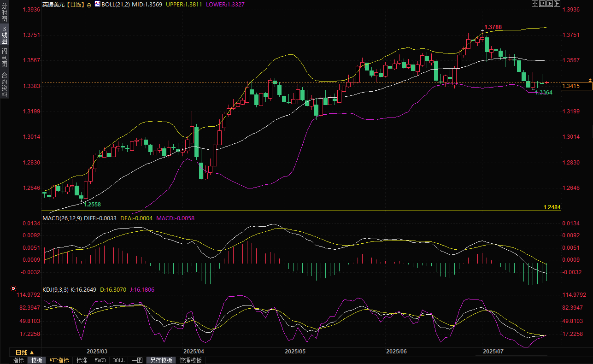This screenshot has width=593, height=364.
Task: Click the BOLL indicator chart icon
Action: tap(97, 4)
